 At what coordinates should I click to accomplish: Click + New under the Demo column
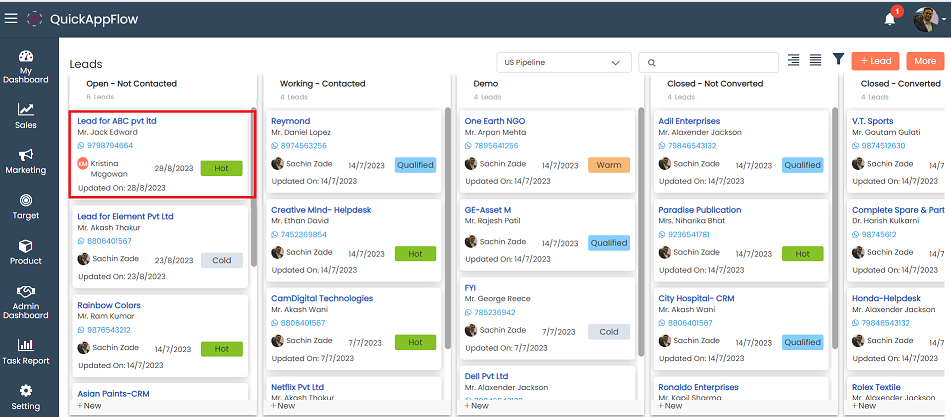pos(477,406)
